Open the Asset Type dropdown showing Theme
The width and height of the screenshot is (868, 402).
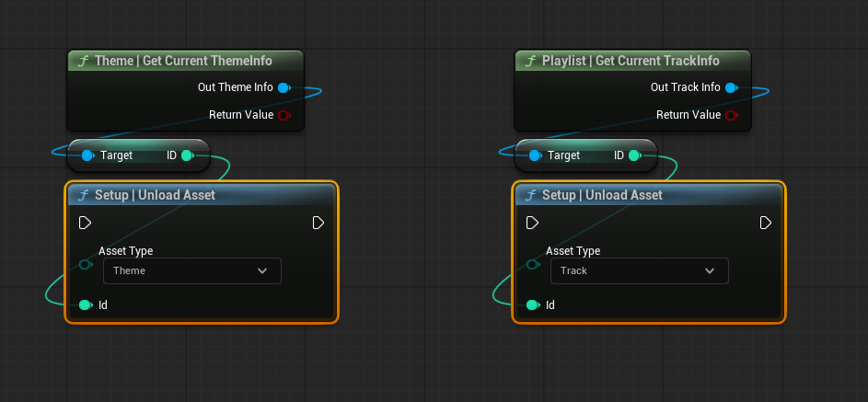(192, 271)
